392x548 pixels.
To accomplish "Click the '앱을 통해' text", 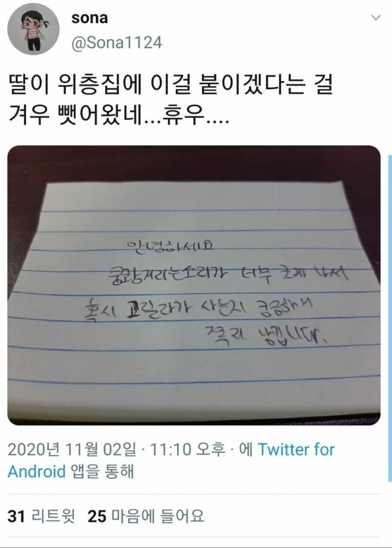I will pyautogui.click(x=102, y=471).
